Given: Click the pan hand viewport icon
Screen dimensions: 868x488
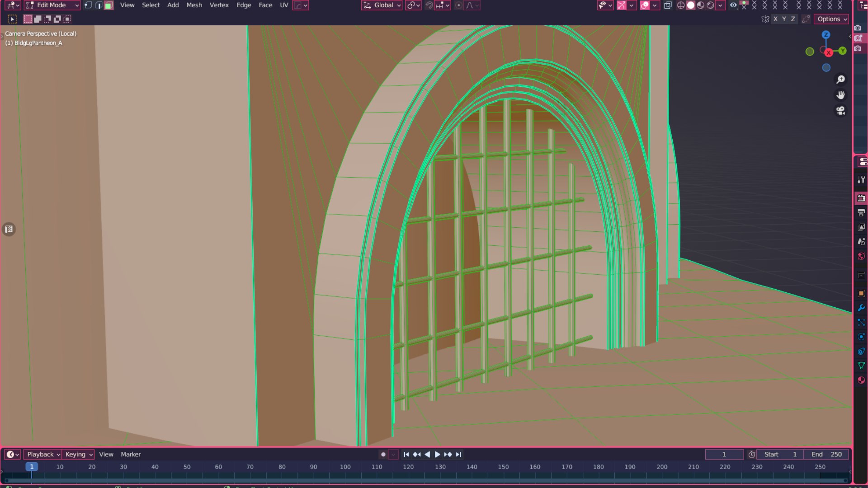Looking at the screenshot, I should (x=840, y=95).
